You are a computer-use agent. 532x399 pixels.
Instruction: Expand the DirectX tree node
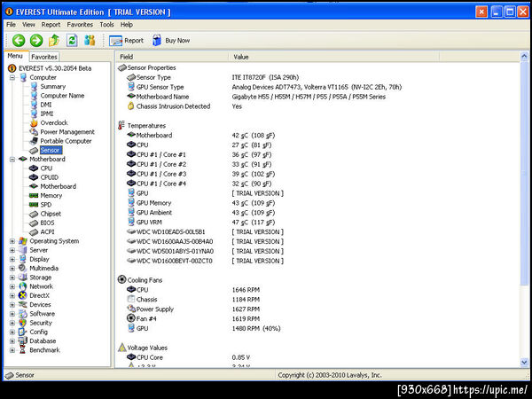(12, 296)
